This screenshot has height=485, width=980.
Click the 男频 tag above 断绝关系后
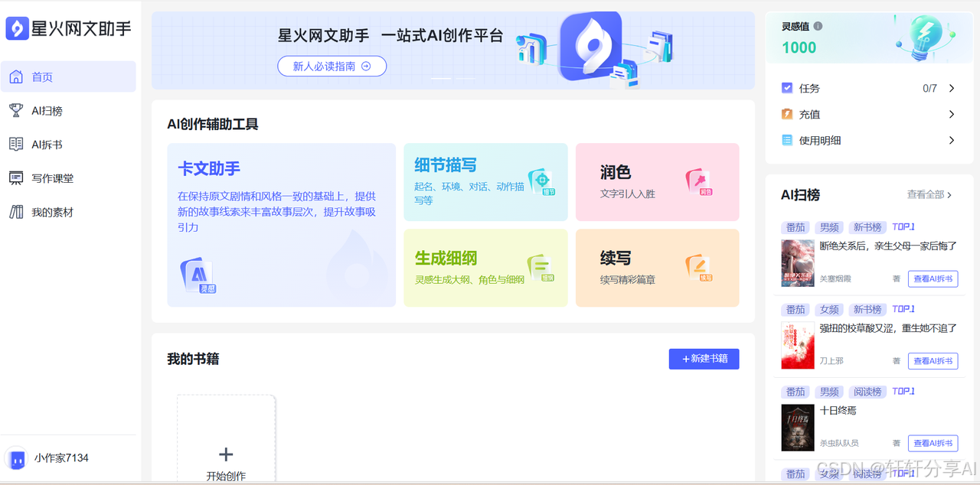[x=830, y=227]
